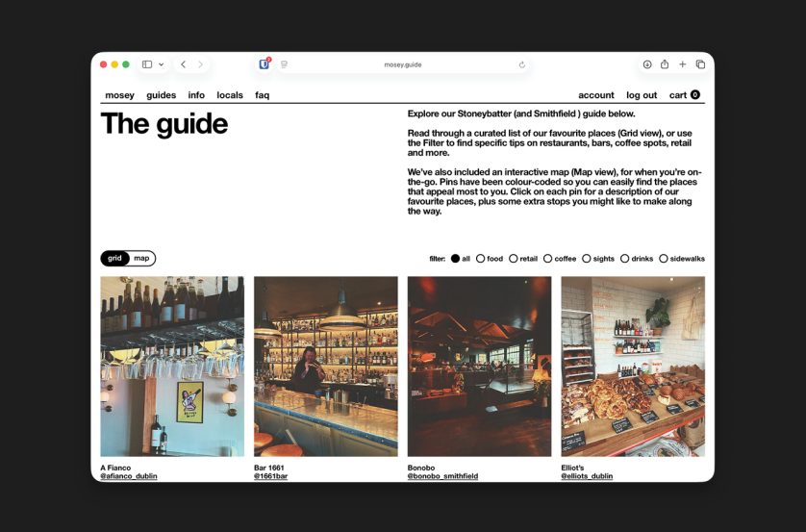
Task: Open the guides menu item
Action: [161, 95]
